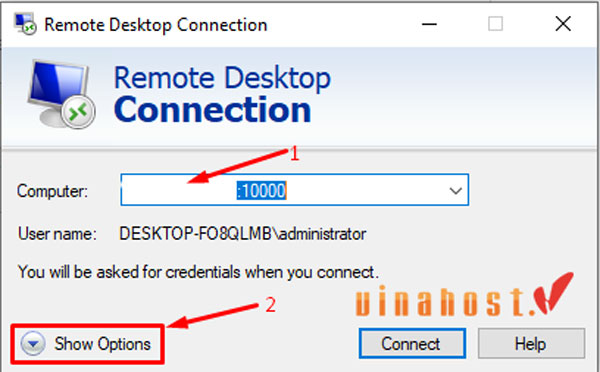Click the highlighted :10000 port text

[x=261, y=190]
